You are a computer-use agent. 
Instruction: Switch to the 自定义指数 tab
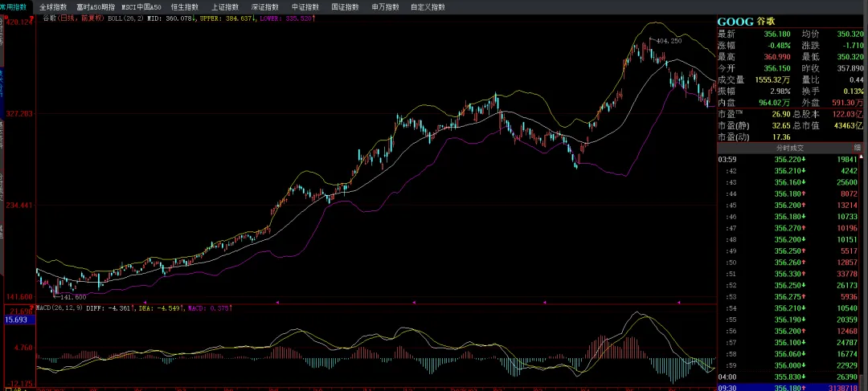[x=428, y=7]
